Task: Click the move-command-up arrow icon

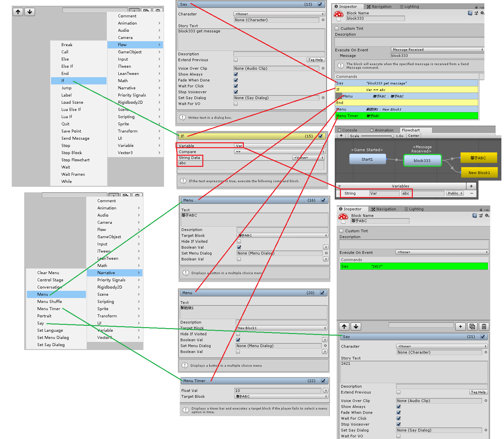Action: coord(344,326)
